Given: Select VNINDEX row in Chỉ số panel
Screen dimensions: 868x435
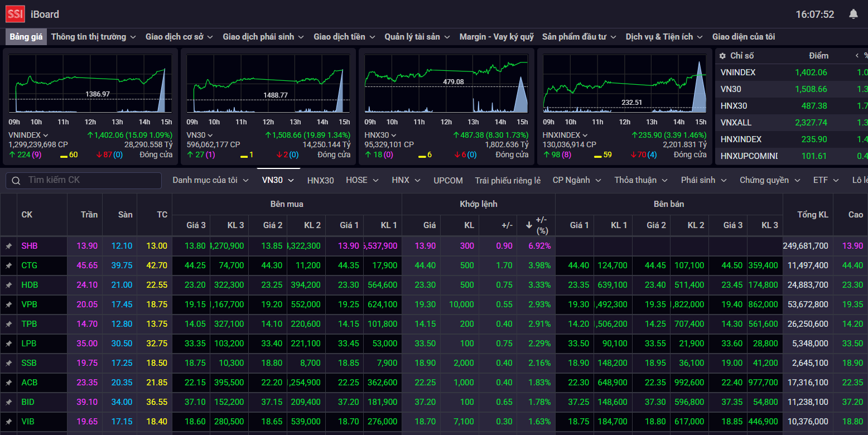Looking at the screenshot, I should (x=792, y=72).
